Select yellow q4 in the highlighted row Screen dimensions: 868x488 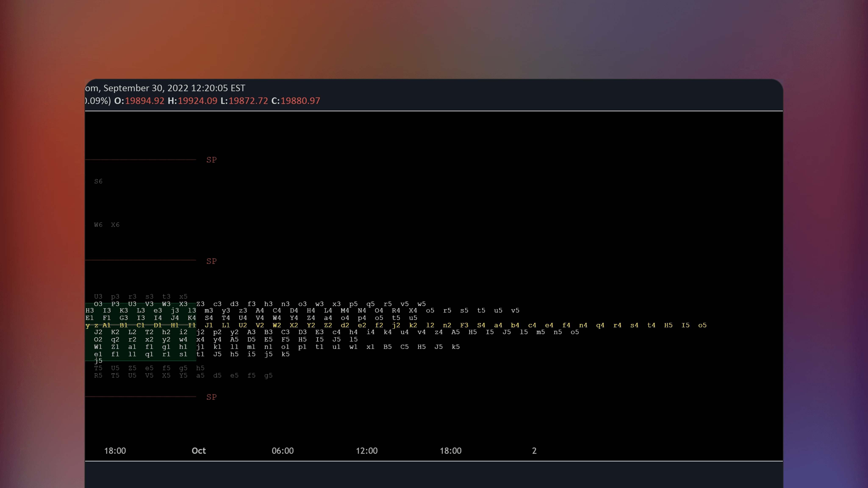tap(600, 325)
